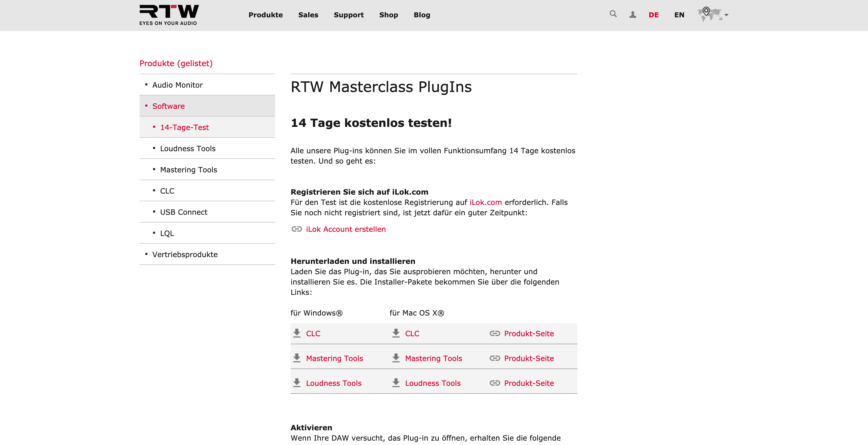Select Loudness Tools in sidebar
Viewport: 868px width, 445px height.
click(x=207, y=148)
